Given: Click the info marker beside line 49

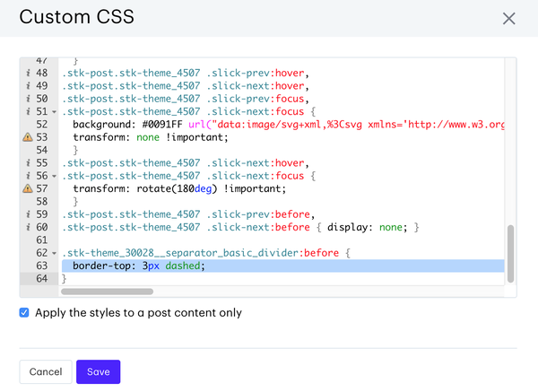Looking at the screenshot, I should [x=28, y=86].
